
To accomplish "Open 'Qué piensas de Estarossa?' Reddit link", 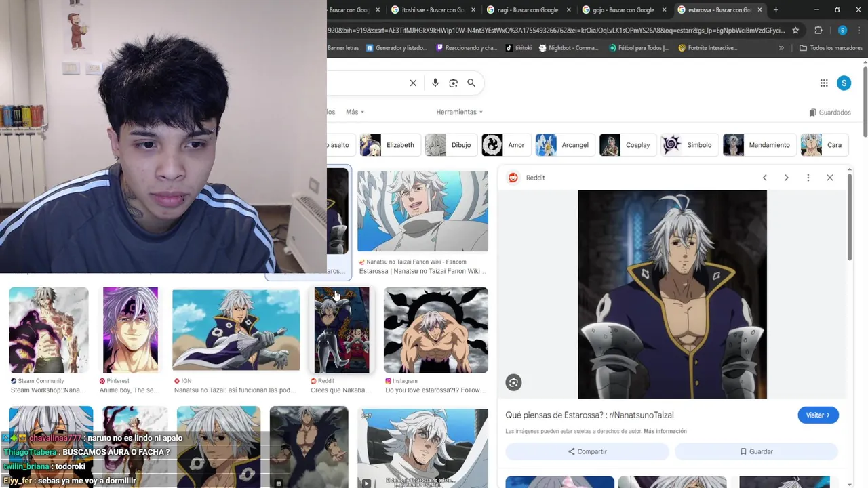I will (589, 415).
